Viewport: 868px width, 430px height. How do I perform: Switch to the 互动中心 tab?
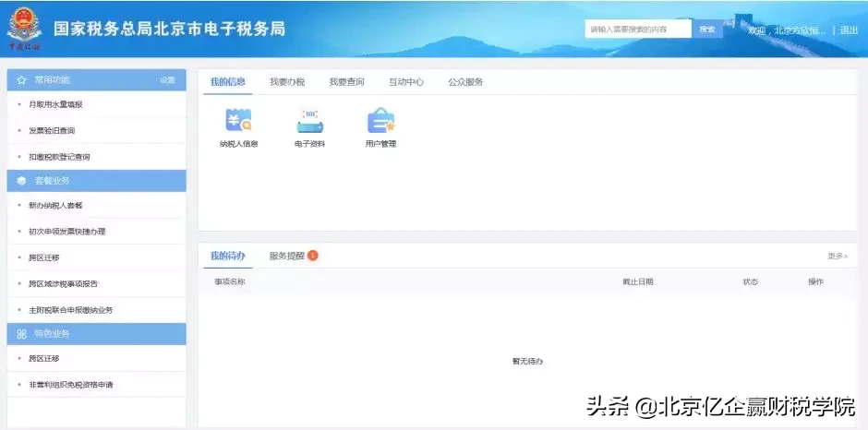pos(406,82)
